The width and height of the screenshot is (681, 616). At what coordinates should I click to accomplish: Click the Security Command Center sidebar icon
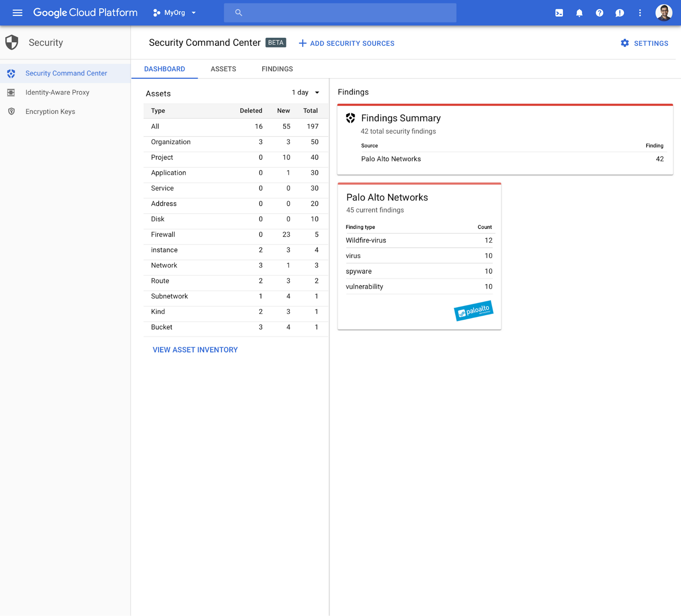(11, 73)
